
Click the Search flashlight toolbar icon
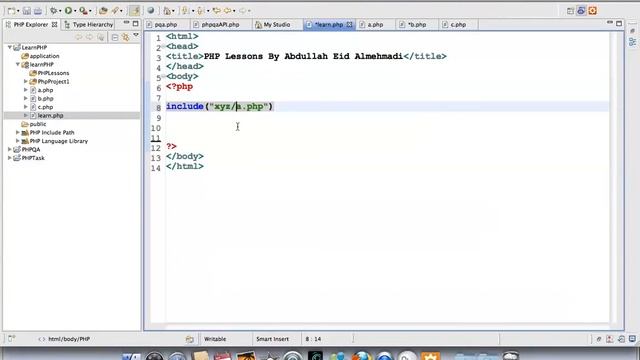pos(115,11)
